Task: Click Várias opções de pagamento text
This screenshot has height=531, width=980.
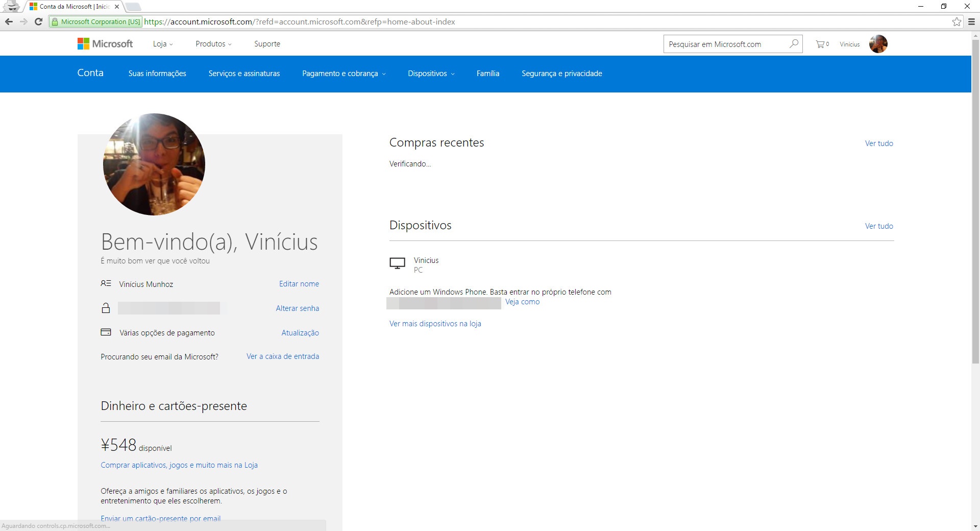Action: [167, 333]
